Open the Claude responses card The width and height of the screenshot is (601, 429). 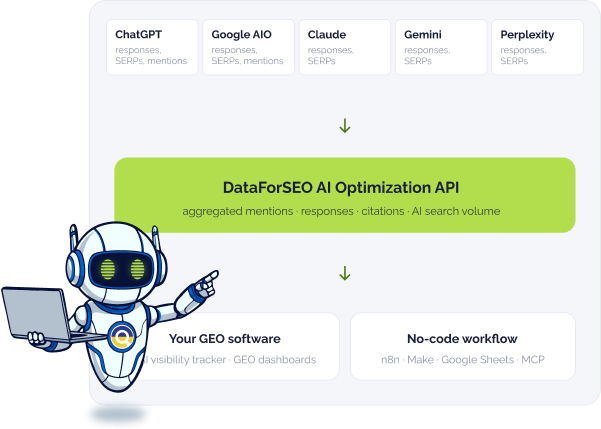point(345,47)
